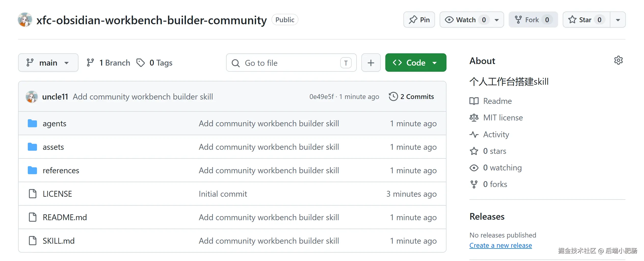Fork the repository

pos(533,20)
